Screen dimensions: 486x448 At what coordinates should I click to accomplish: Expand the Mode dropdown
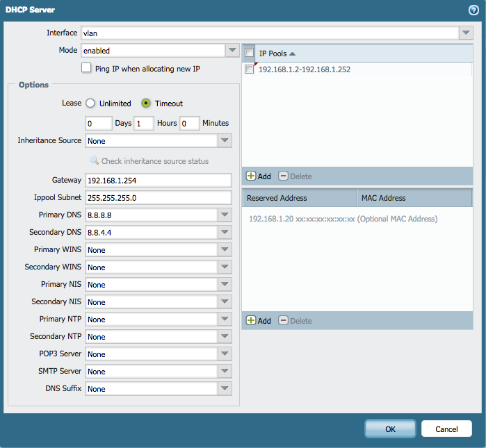[x=232, y=50]
